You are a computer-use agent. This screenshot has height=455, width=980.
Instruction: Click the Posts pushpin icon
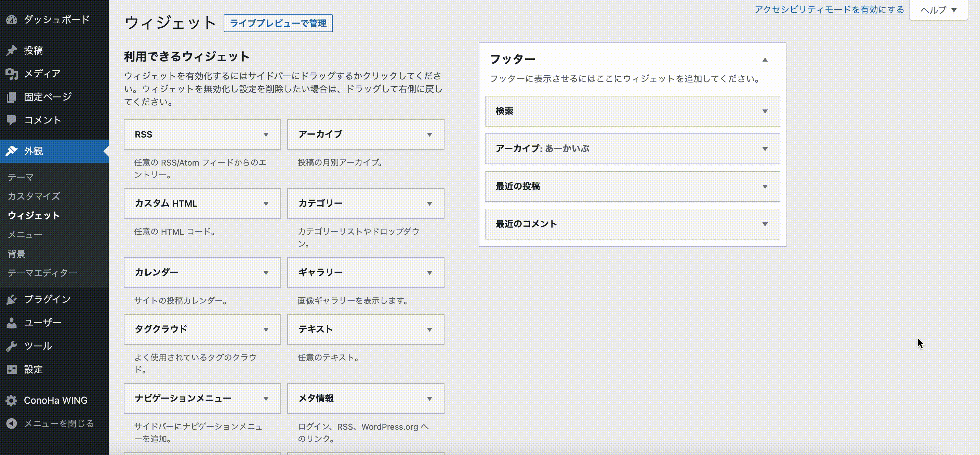11,50
